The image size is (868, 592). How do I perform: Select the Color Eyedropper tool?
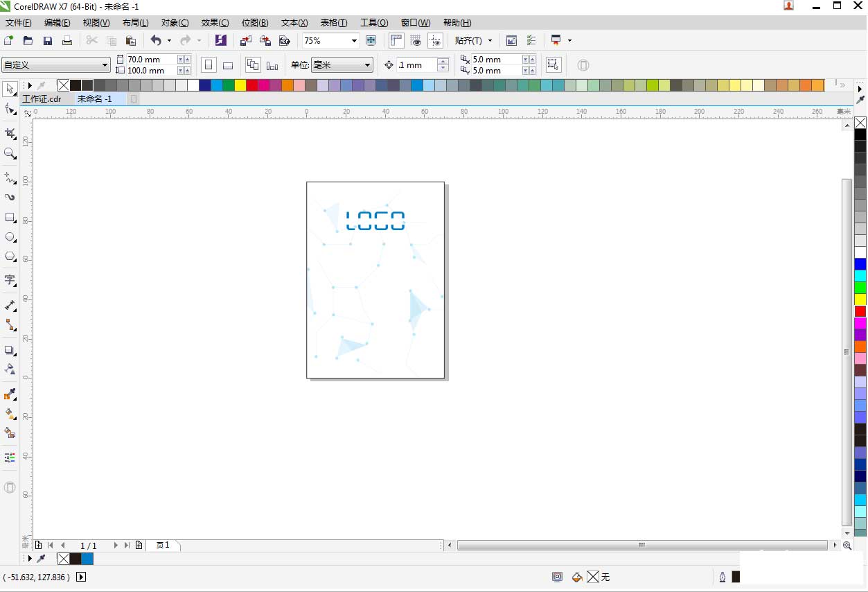[10, 394]
